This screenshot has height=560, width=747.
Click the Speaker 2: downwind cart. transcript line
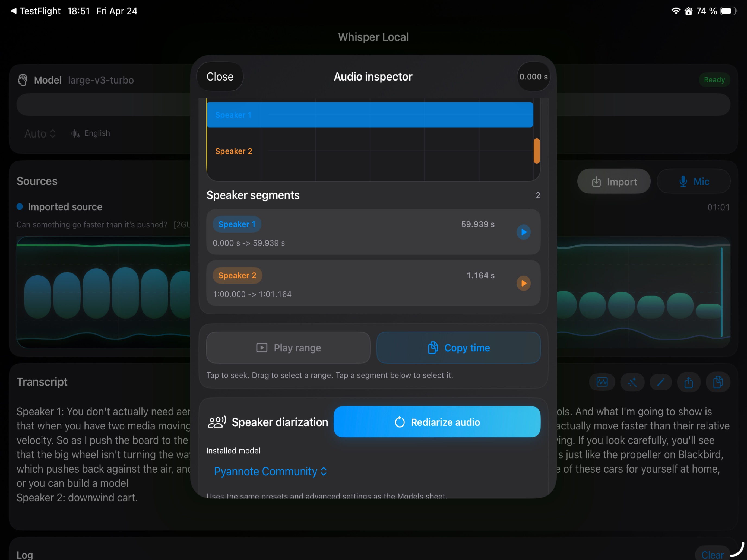[77, 498]
